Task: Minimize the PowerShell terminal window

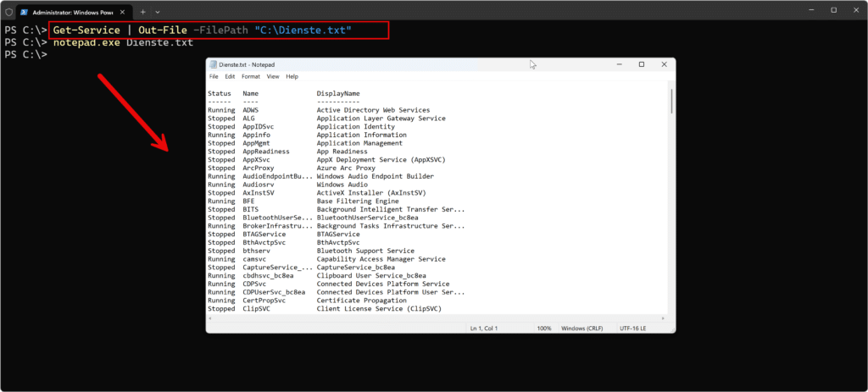Action: pyautogui.click(x=811, y=10)
